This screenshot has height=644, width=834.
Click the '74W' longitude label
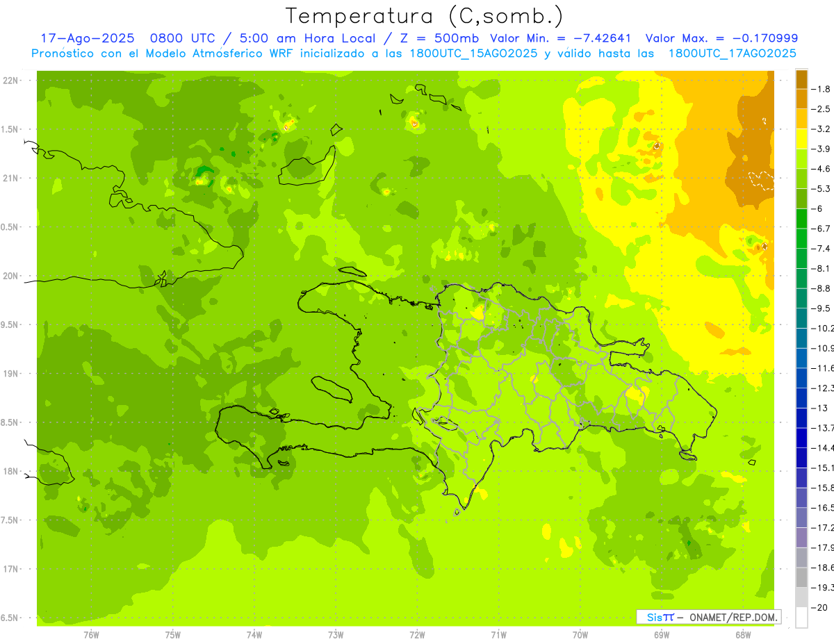point(254,634)
